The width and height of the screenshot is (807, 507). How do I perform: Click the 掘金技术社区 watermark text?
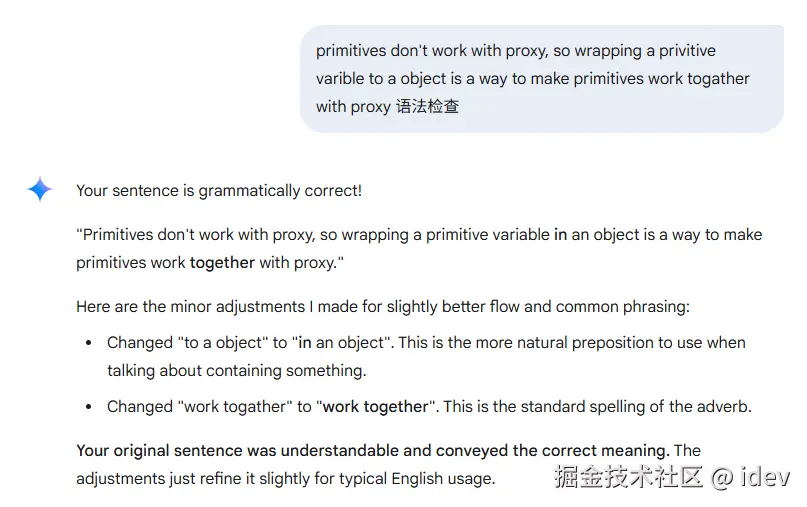pos(628,477)
